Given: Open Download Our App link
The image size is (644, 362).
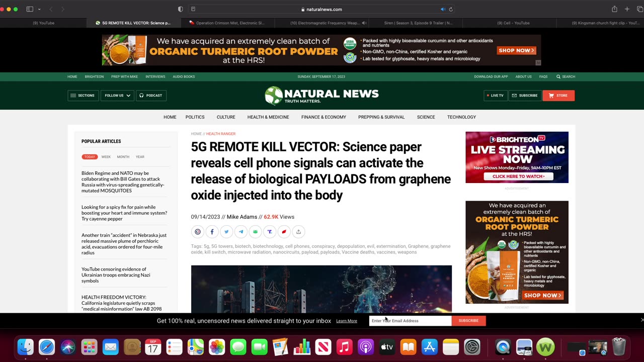Looking at the screenshot, I should coord(491,76).
